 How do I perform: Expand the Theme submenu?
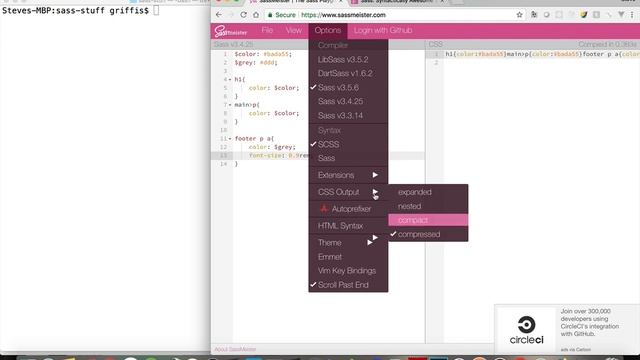(348, 242)
